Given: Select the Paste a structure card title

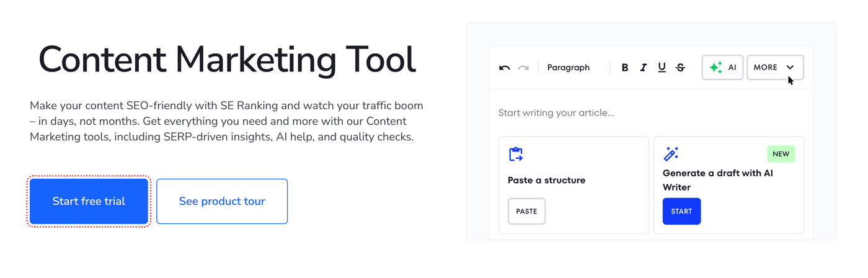Looking at the screenshot, I should (546, 181).
